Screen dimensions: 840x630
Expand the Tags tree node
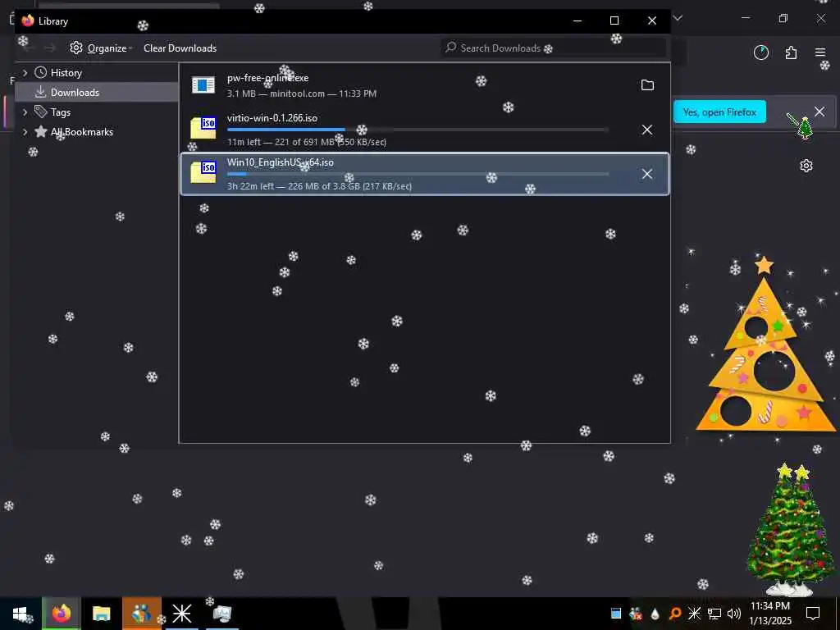[25, 112]
